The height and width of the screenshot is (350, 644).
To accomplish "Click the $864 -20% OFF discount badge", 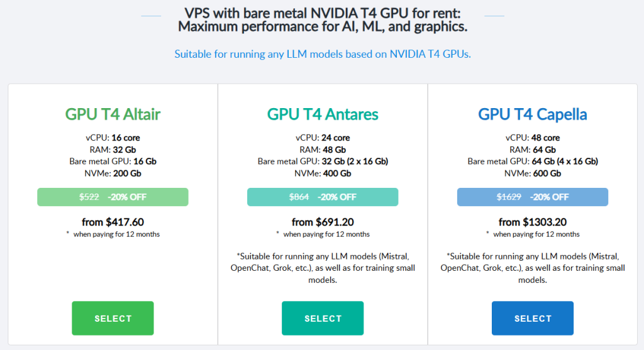I will pyautogui.click(x=323, y=197).
